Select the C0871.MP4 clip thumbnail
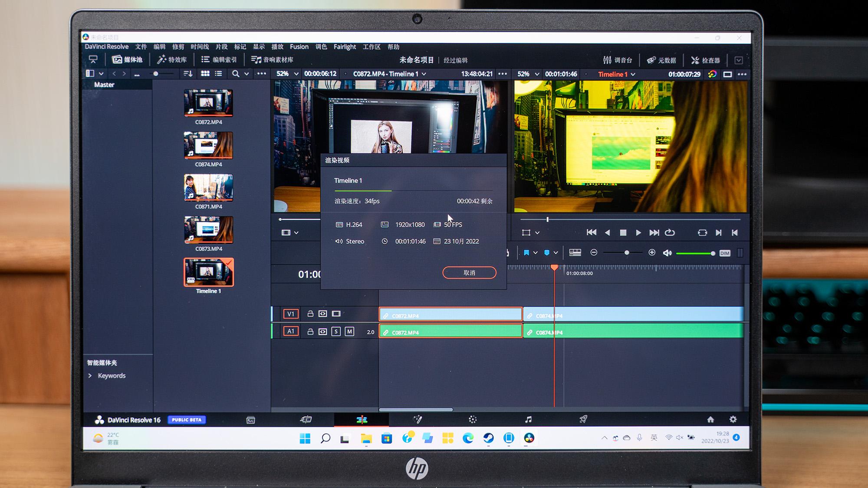 click(x=208, y=188)
